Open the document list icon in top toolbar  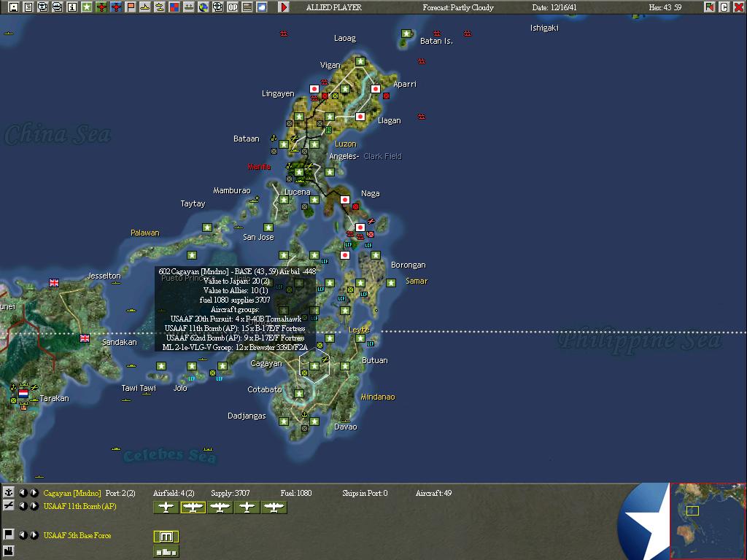(x=28, y=7)
